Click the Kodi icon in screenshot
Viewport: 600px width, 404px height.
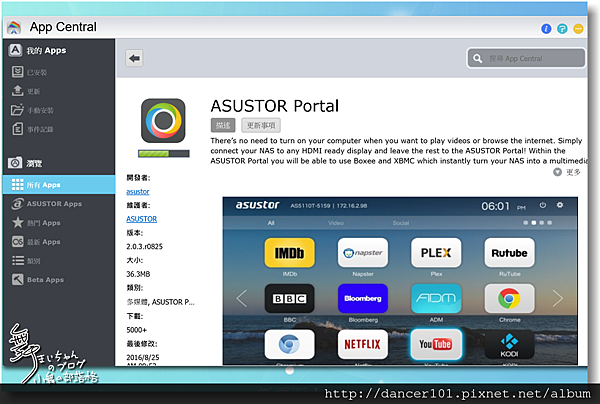point(509,344)
